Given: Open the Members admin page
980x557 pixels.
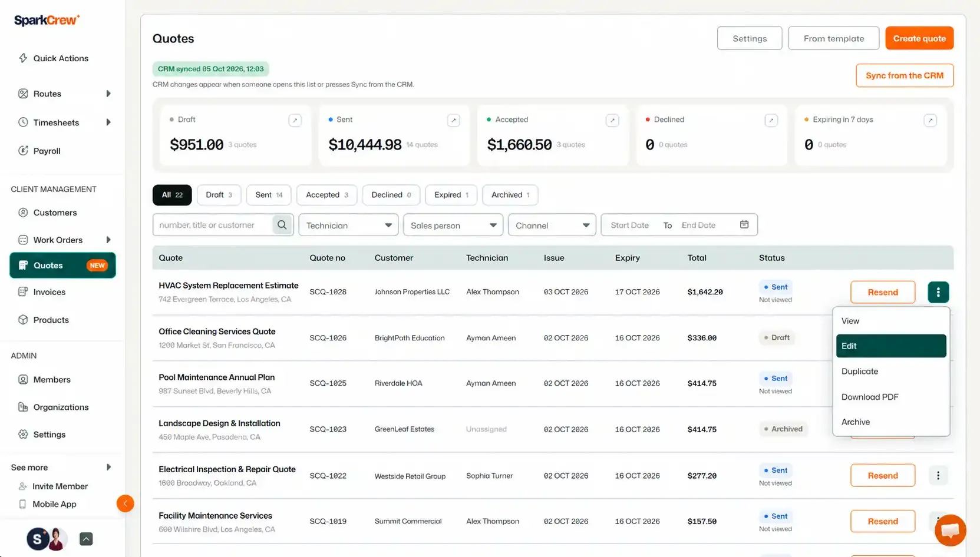Looking at the screenshot, I should pos(45,380).
